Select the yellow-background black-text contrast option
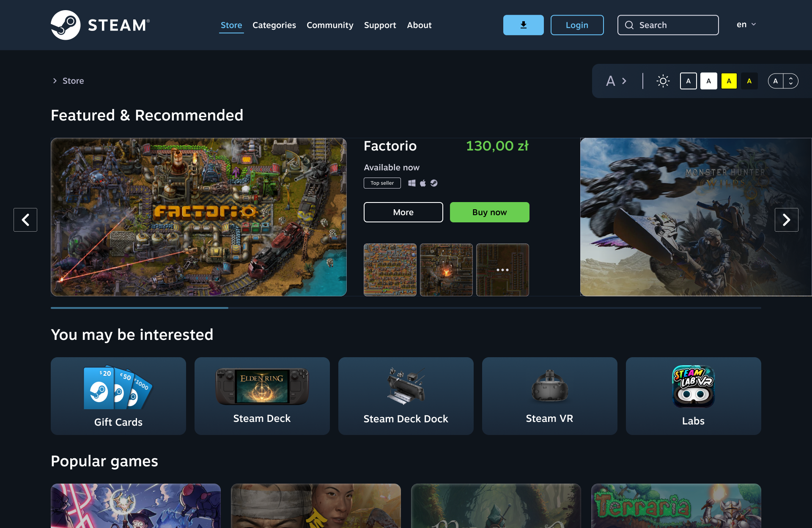The height and width of the screenshot is (528, 812). pos(729,81)
